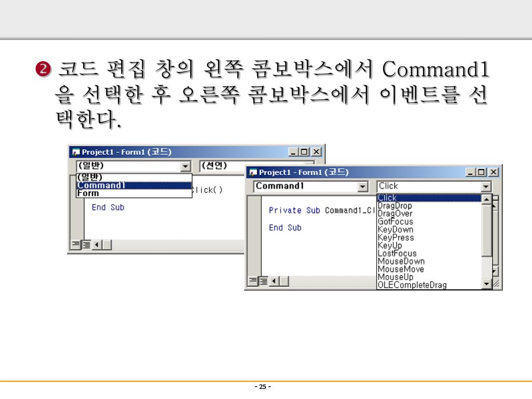This screenshot has height=399, width=532.
Task: Click the back code window title icon
Action: pyautogui.click(x=76, y=152)
